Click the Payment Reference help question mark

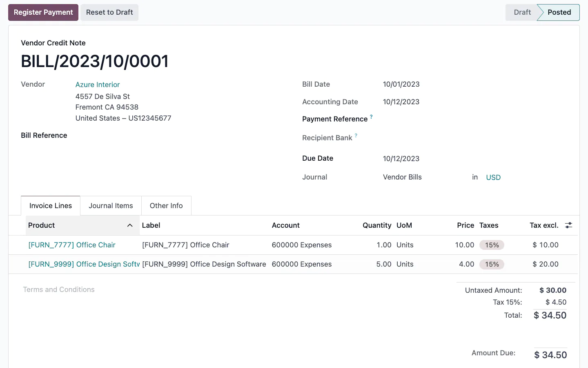point(371,117)
